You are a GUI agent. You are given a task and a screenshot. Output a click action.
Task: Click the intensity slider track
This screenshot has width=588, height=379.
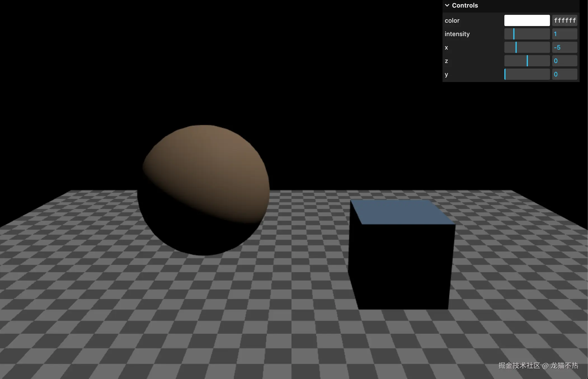(527, 34)
